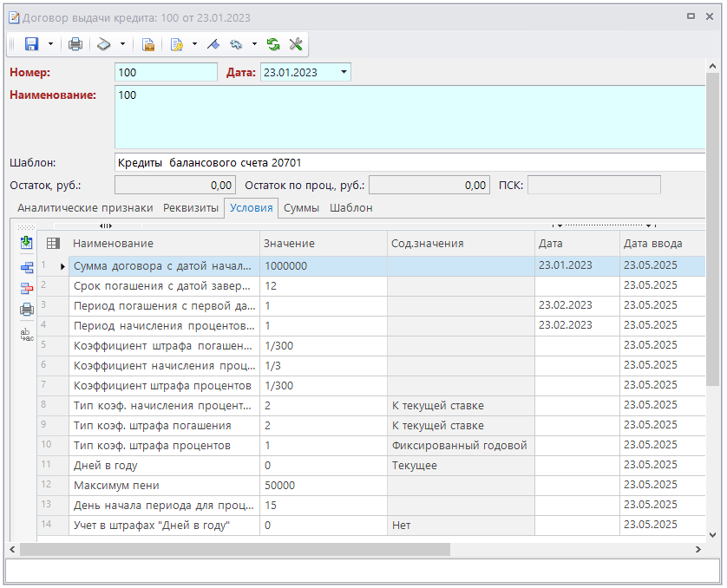Viewport: 727px width, 588px height.
Task: Click the Print icon in the top toolbar
Action: pyautogui.click(x=75, y=44)
